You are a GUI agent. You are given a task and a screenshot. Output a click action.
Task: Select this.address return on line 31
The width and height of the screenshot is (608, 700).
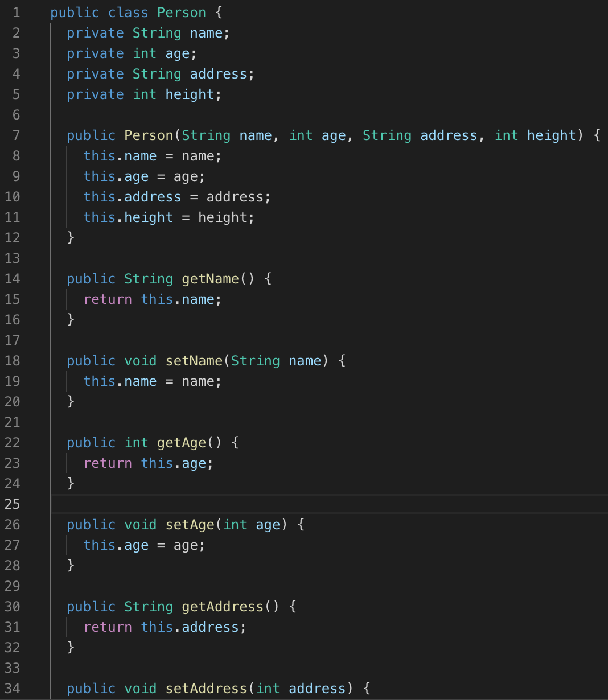(182, 627)
